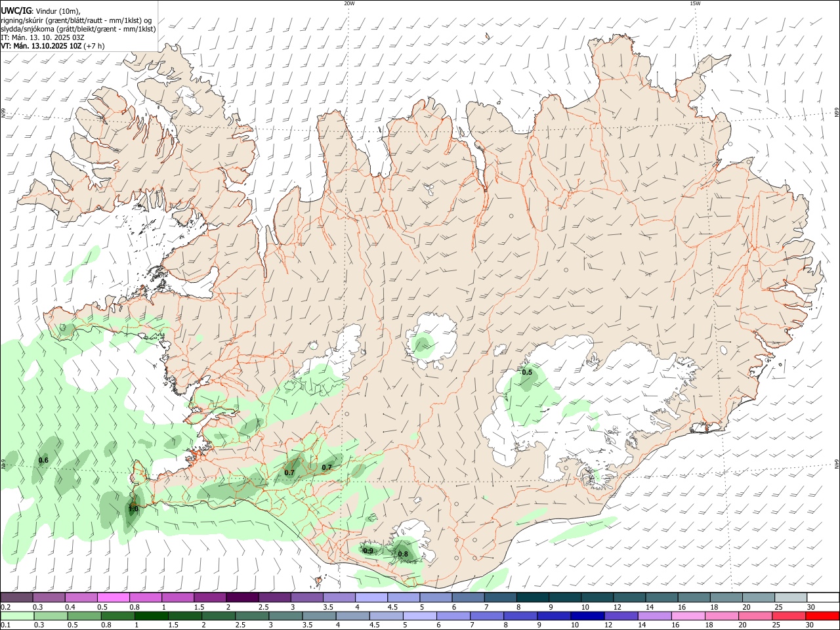Pick the lower-row rain swatch starting at 0.8
The image size is (840, 630).
coord(117,616)
